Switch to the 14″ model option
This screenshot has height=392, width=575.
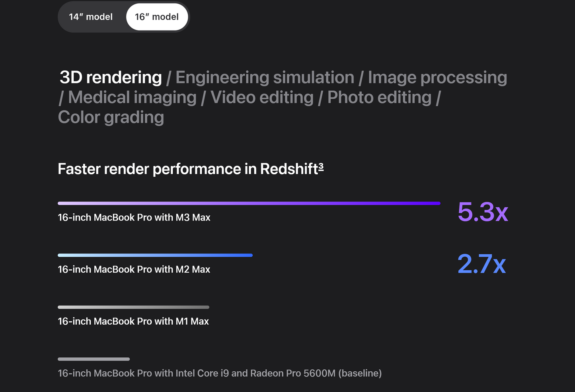click(x=91, y=17)
